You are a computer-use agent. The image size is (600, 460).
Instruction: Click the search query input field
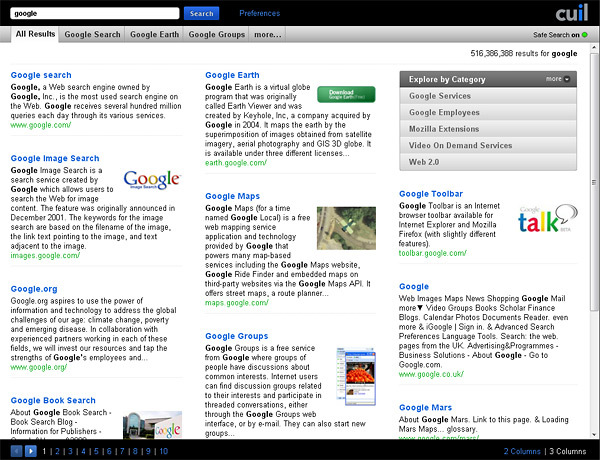point(95,13)
